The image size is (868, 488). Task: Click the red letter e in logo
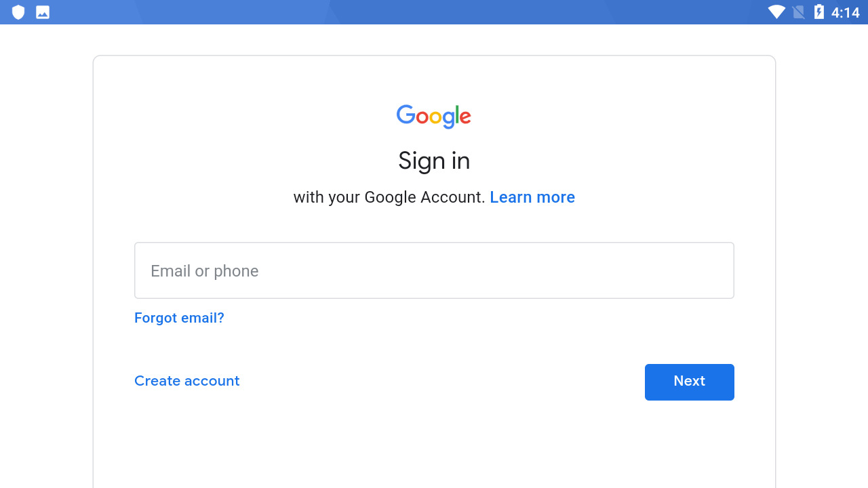click(x=465, y=117)
